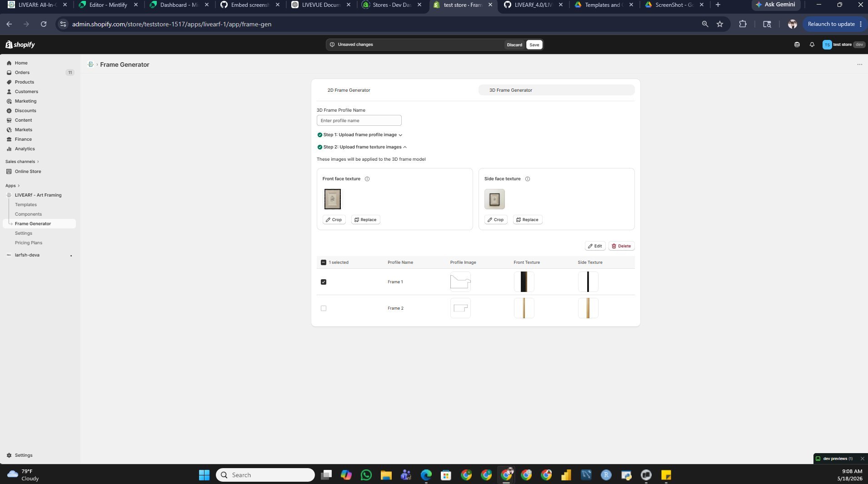The width and height of the screenshot is (868, 484).
Task: Open WhatsApp from the taskbar
Action: coord(366,475)
